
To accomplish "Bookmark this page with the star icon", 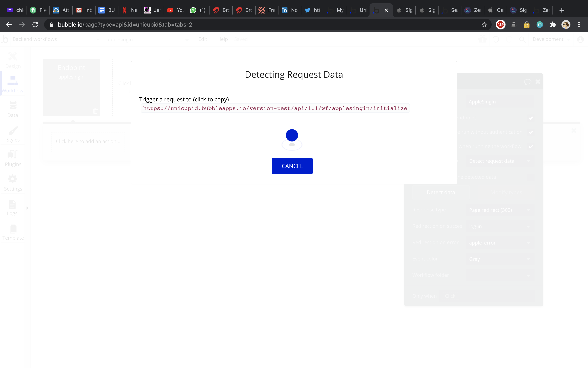I will click(x=484, y=25).
